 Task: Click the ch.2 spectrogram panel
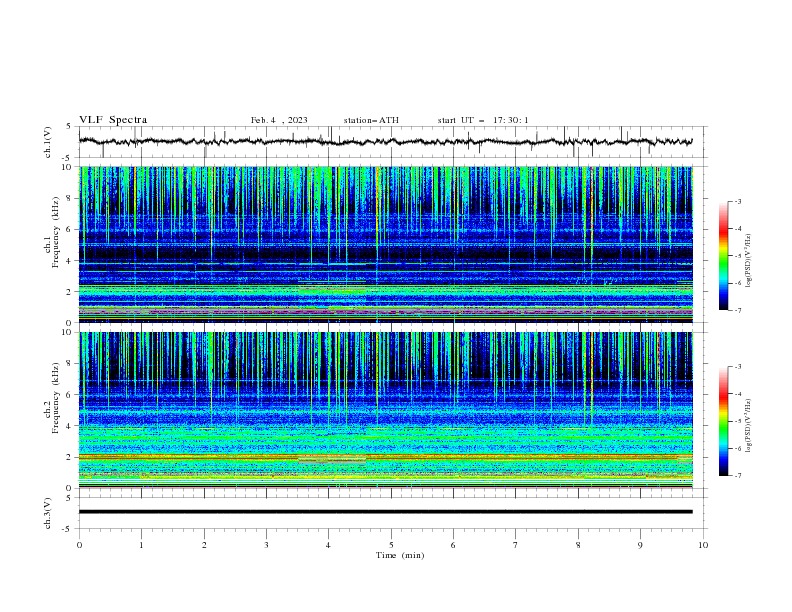pos(385,410)
